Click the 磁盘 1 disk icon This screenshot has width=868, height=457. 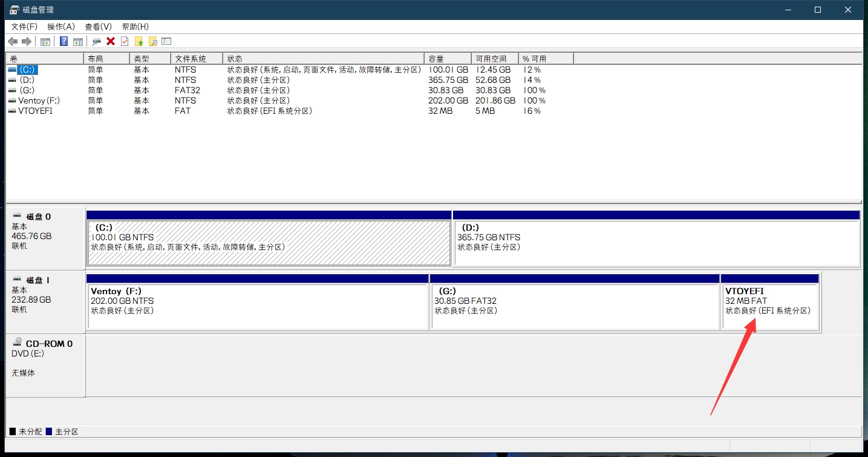click(x=17, y=280)
